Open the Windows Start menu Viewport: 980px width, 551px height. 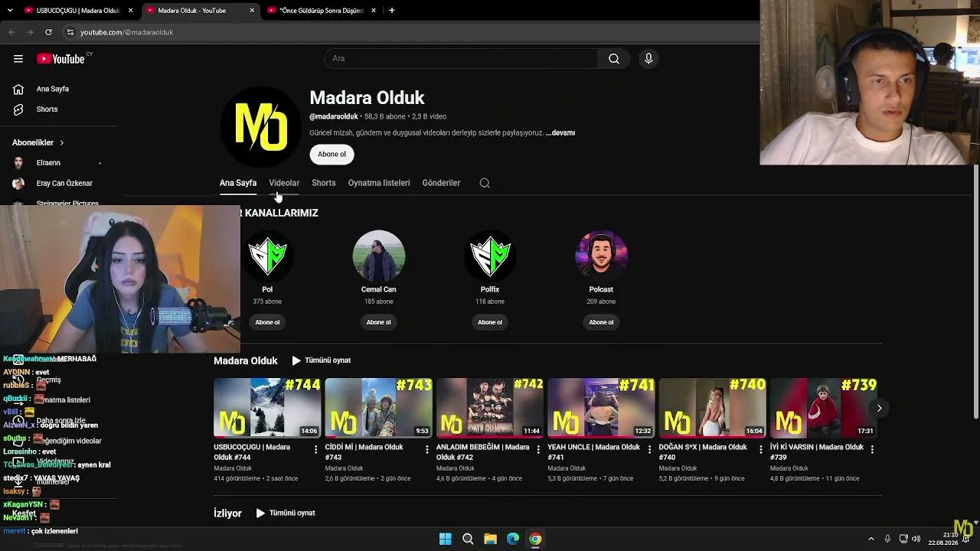click(x=445, y=539)
